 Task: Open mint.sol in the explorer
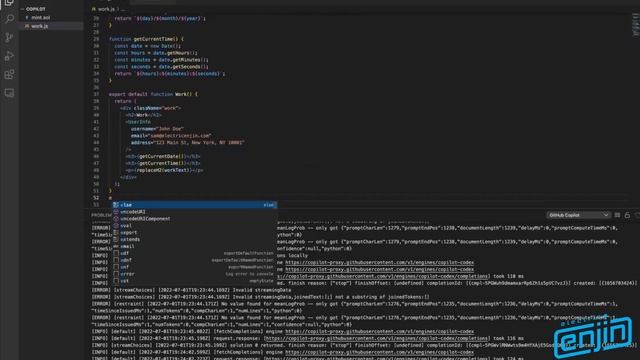click(x=40, y=18)
